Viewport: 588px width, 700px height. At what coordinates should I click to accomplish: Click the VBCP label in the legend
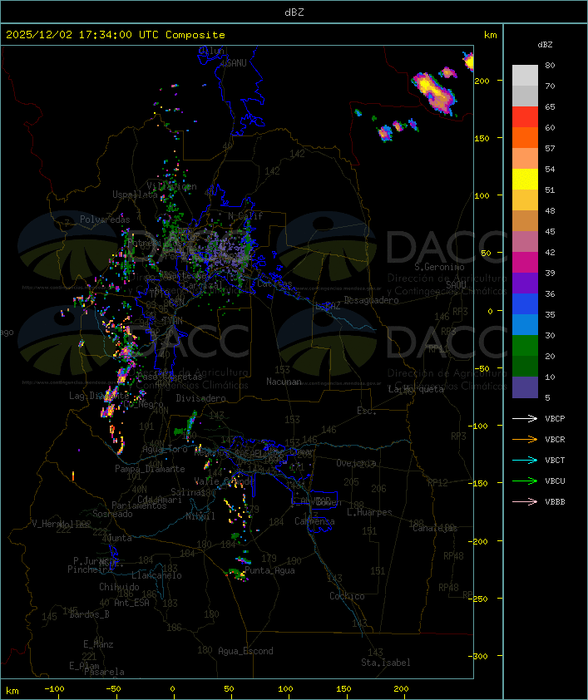(555, 419)
